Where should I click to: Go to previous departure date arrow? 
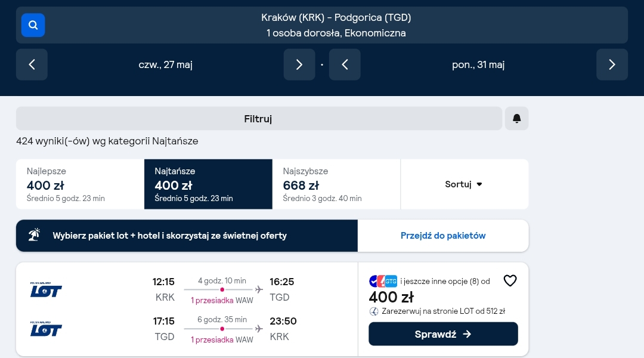[32, 64]
